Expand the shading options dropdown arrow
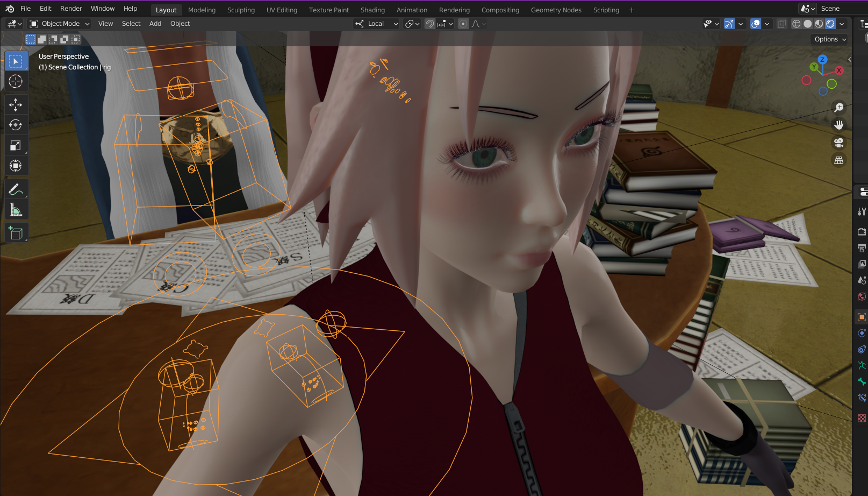Screen dimensions: 868x496 coord(842,24)
